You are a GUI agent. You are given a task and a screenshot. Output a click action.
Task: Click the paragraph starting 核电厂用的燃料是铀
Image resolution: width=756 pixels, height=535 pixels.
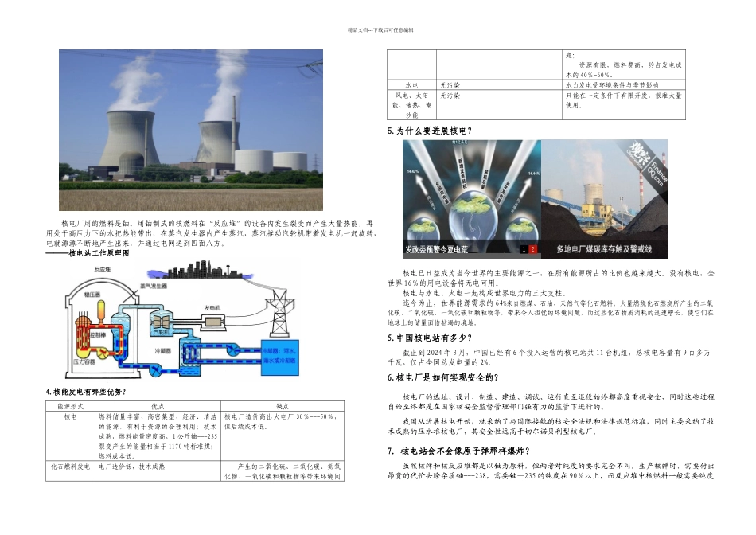tap(211, 233)
